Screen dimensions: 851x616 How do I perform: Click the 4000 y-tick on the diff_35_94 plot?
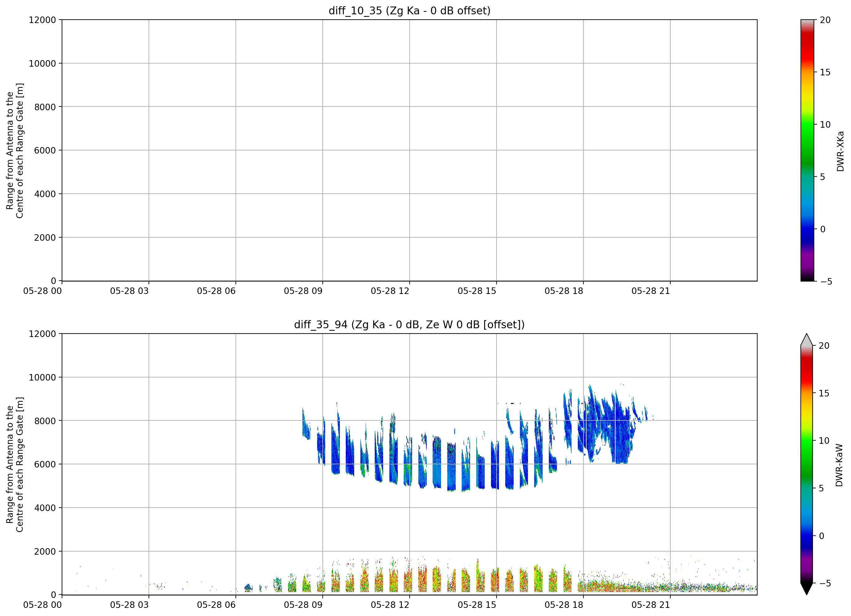45,508
